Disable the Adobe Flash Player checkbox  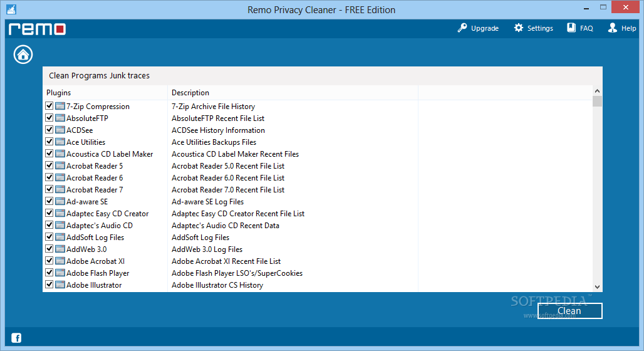[x=49, y=273]
